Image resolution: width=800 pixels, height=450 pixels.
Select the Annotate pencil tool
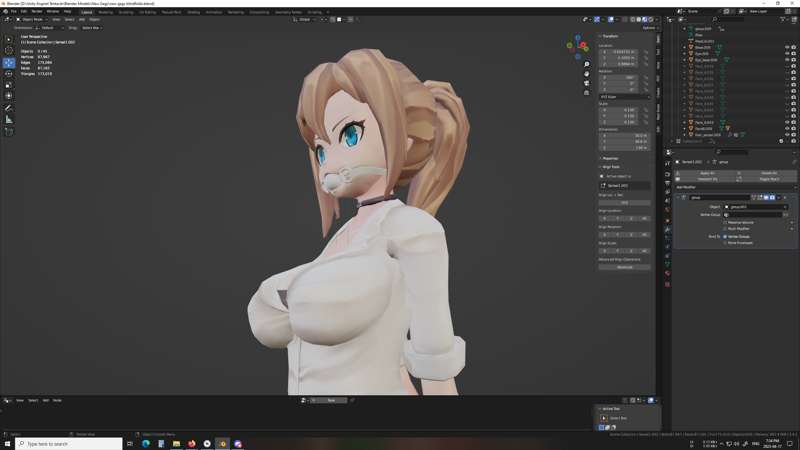tap(9, 108)
